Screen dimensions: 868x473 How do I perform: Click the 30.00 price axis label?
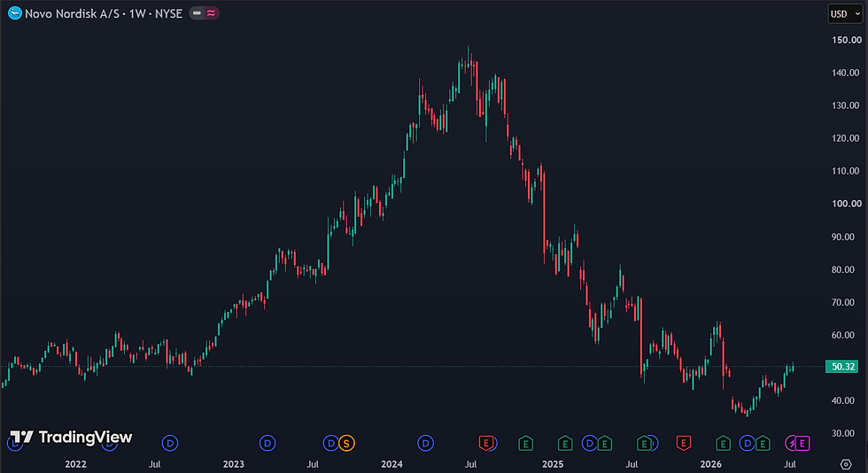click(x=843, y=433)
